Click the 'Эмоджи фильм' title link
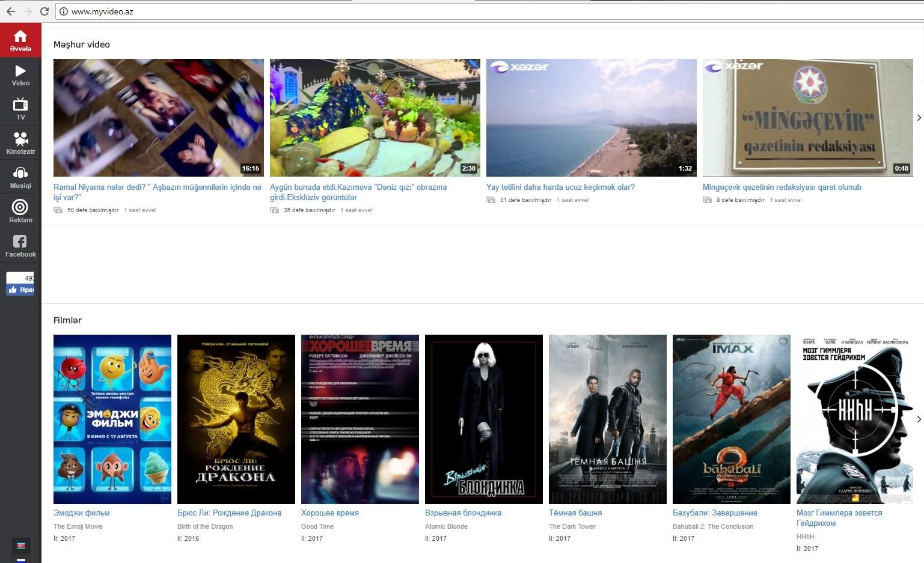924x563 pixels. click(81, 513)
